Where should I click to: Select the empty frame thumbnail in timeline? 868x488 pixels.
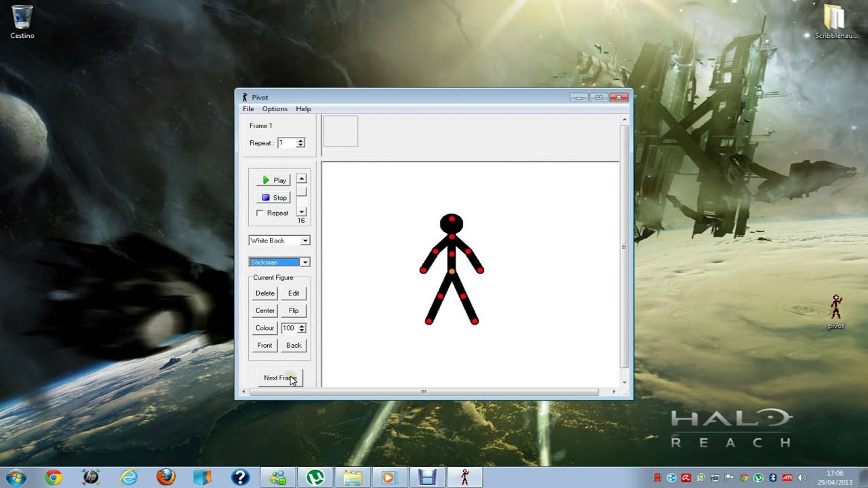pos(340,131)
